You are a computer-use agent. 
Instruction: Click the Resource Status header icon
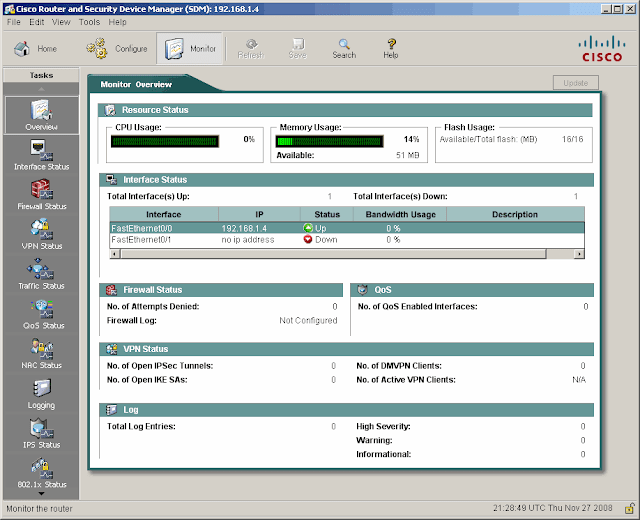pos(110,110)
